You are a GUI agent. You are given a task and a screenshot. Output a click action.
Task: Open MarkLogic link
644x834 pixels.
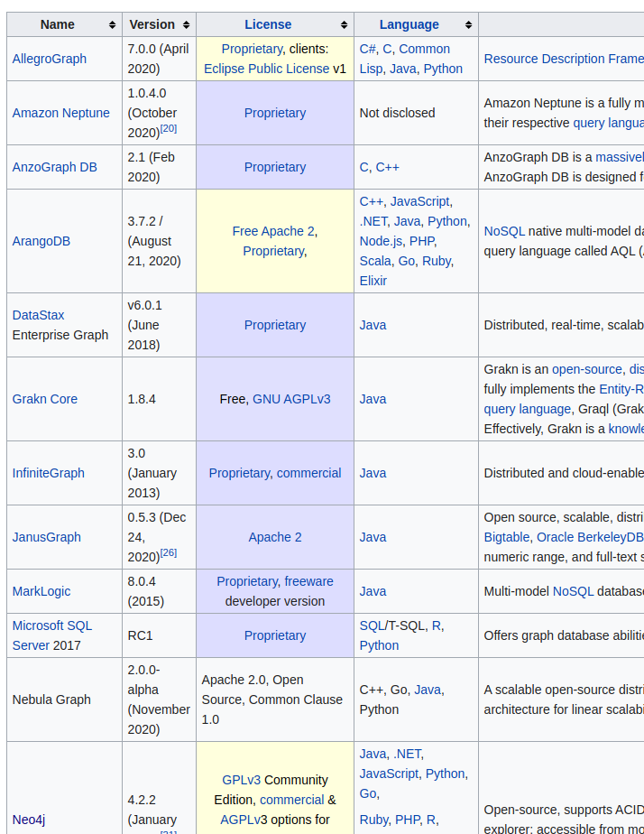pos(41,592)
